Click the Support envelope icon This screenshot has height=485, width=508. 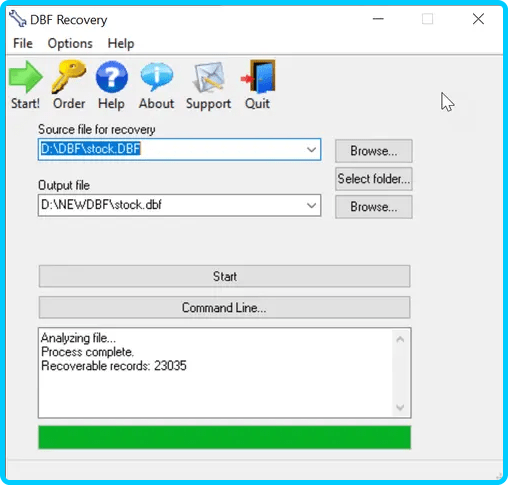pos(209,77)
